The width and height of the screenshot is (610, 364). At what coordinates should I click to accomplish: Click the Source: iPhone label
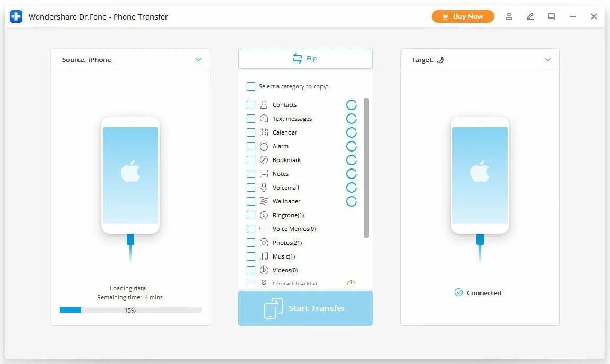86,60
